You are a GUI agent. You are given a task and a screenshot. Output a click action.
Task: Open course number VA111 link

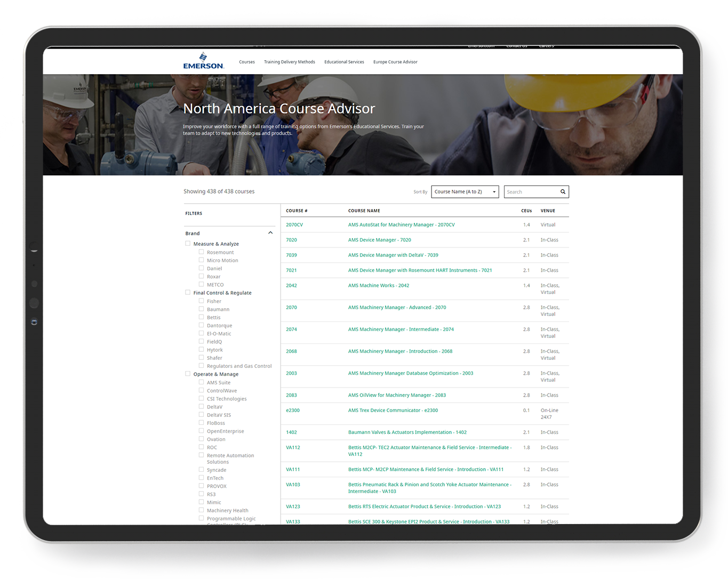pyautogui.click(x=293, y=470)
